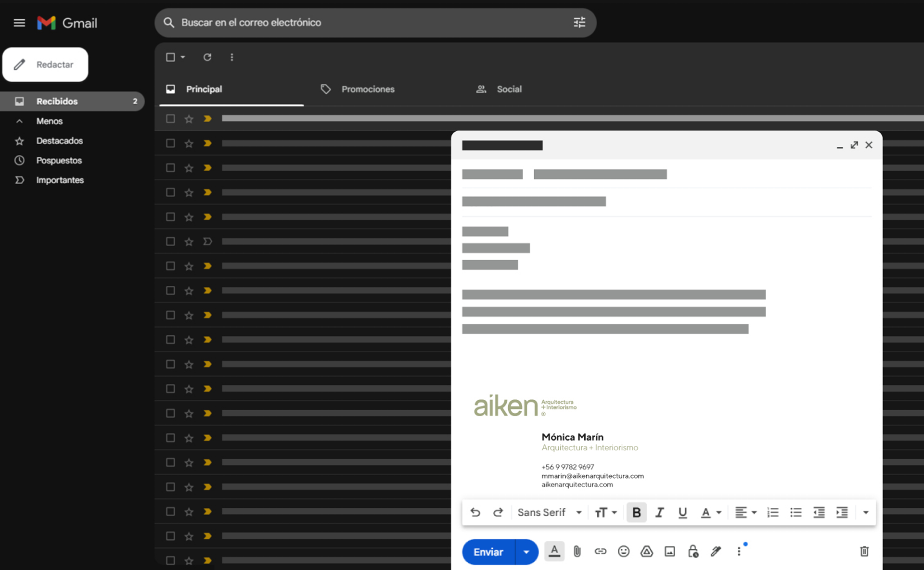Toggle bold formatting in compose toolbar
Image resolution: width=924 pixels, height=570 pixels.
(x=636, y=512)
